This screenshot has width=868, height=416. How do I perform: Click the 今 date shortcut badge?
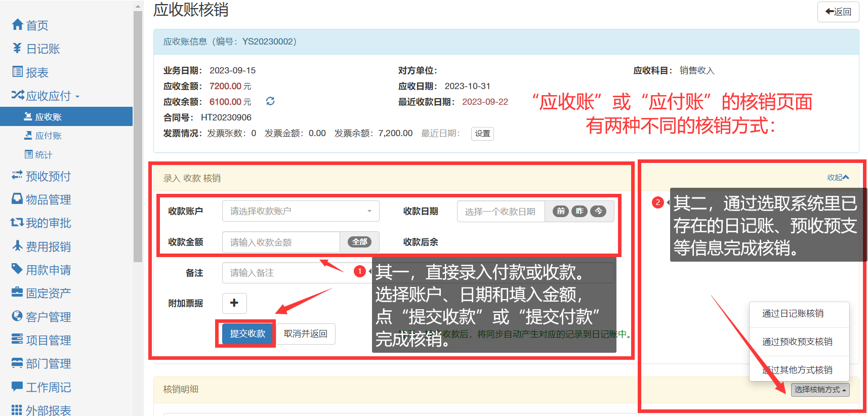(598, 212)
